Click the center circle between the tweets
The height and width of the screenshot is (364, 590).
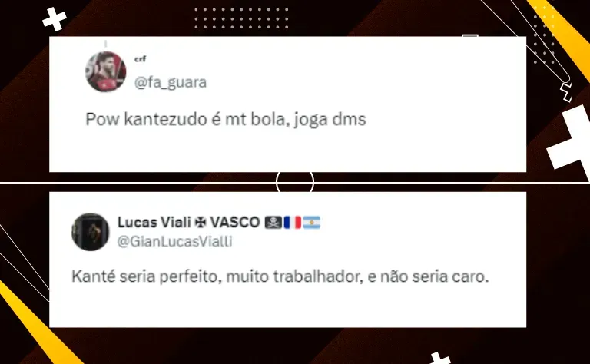(x=295, y=182)
